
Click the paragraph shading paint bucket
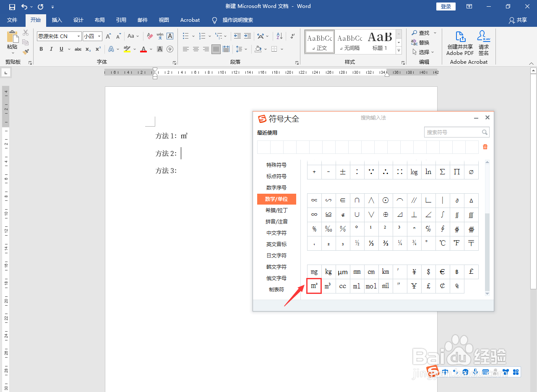point(258,49)
